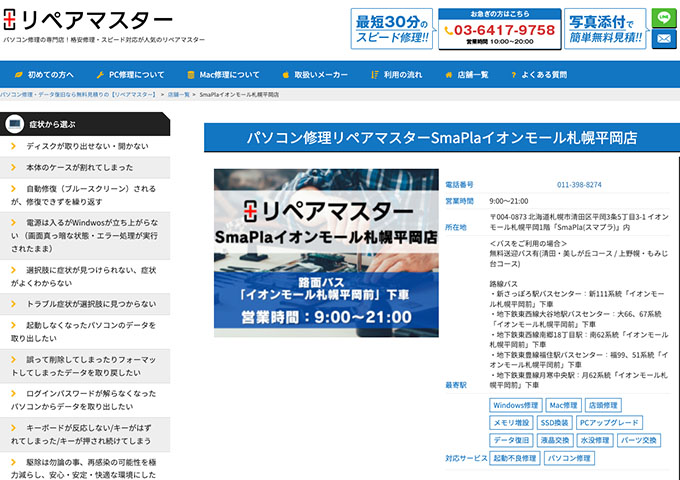This screenshot has width=680, height=480.
Task: Open PC修理について in the navigation bar
Action: [x=131, y=75]
